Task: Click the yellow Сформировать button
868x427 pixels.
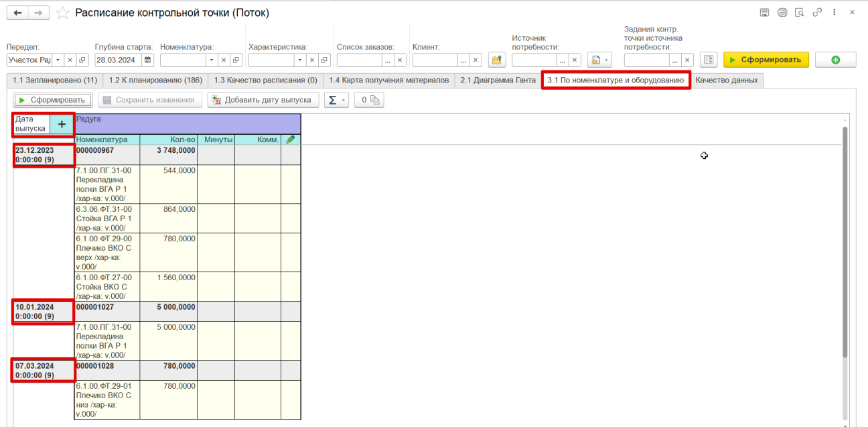Action: (766, 60)
